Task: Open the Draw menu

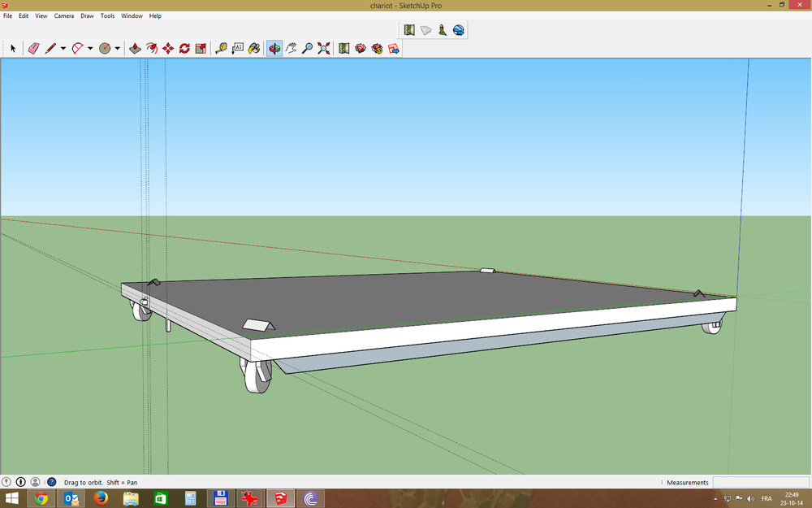Action: (87, 16)
